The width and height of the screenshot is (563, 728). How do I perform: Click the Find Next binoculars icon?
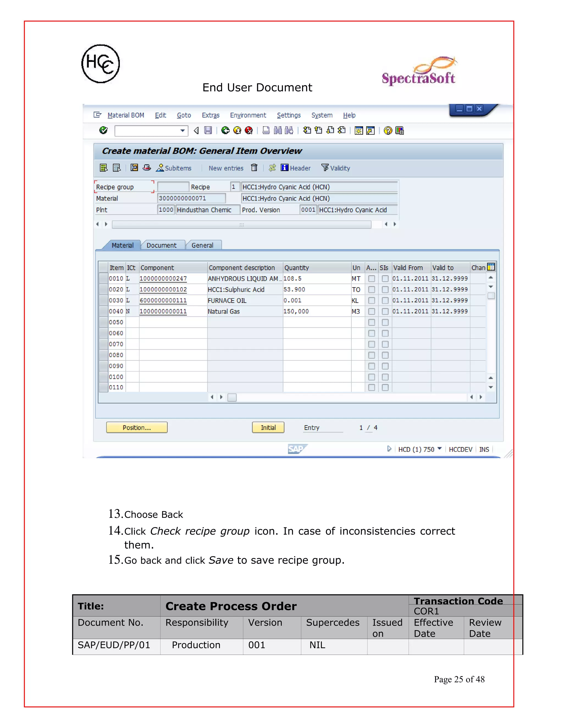coord(289,130)
